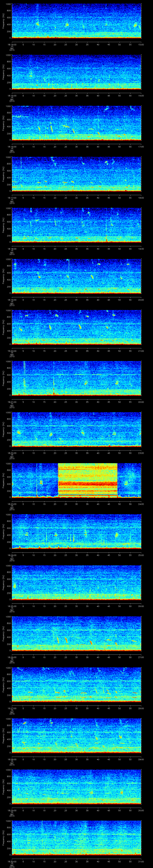Open the spectrogram panel starting at 18:19:00
This screenshot has height=868, width=153.
pos(77,276)
